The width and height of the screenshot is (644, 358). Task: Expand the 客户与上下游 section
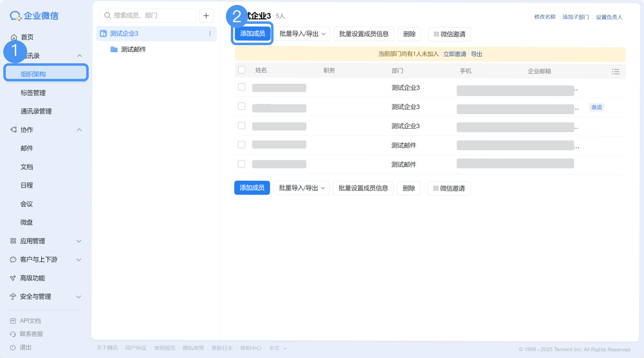(x=46, y=259)
